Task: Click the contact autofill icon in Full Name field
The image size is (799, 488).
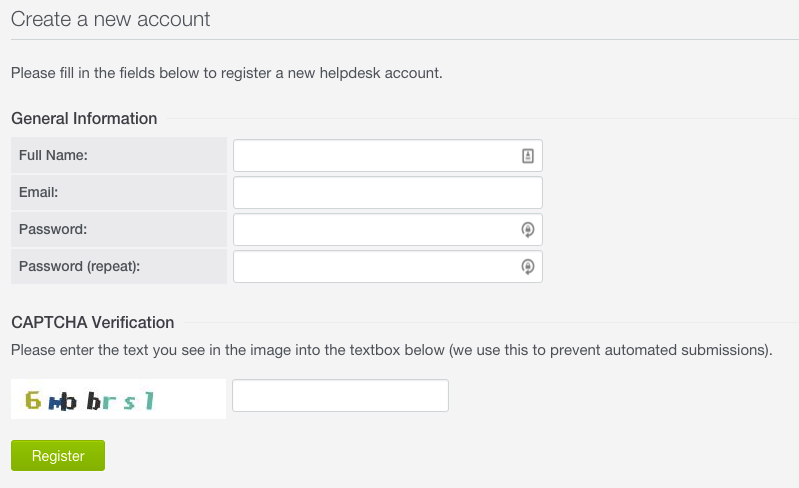Action: [x=528, y=156]
